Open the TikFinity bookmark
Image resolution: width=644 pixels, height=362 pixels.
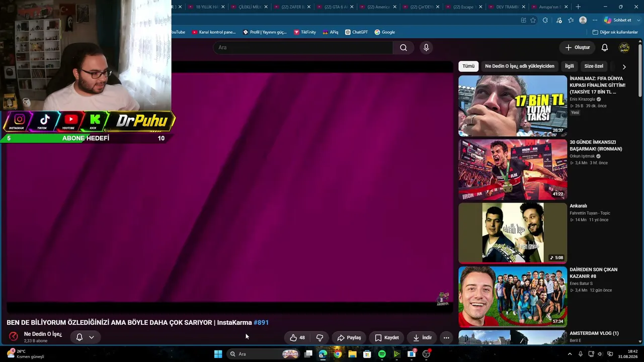(x=305, y=32)
